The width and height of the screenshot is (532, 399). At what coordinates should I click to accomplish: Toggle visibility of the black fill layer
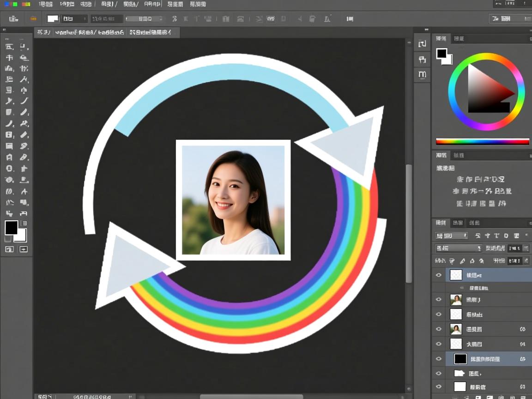439,359
